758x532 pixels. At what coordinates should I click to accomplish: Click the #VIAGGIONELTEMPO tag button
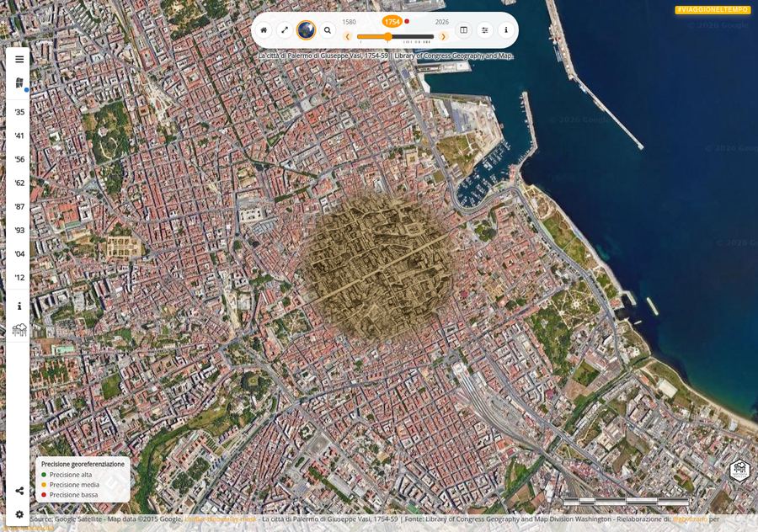713,9
